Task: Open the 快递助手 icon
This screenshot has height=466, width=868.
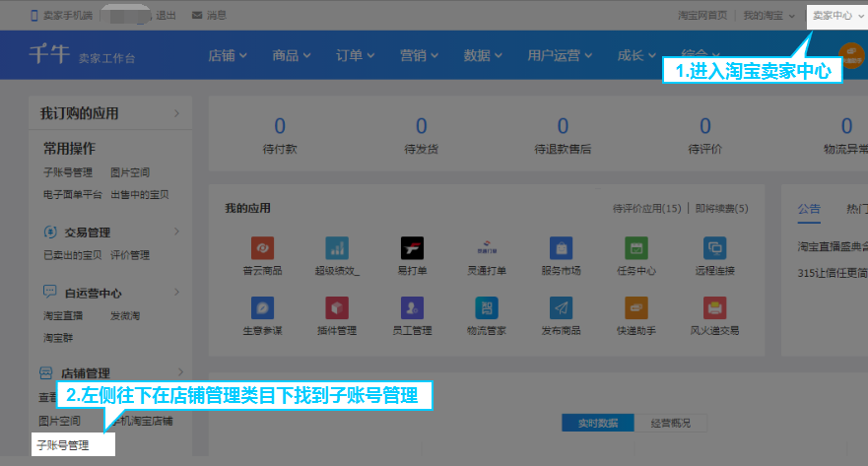Action: pos(636,307)
